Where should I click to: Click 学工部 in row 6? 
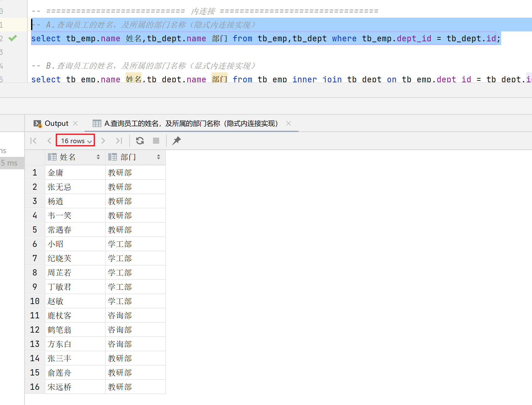[136, 244]
